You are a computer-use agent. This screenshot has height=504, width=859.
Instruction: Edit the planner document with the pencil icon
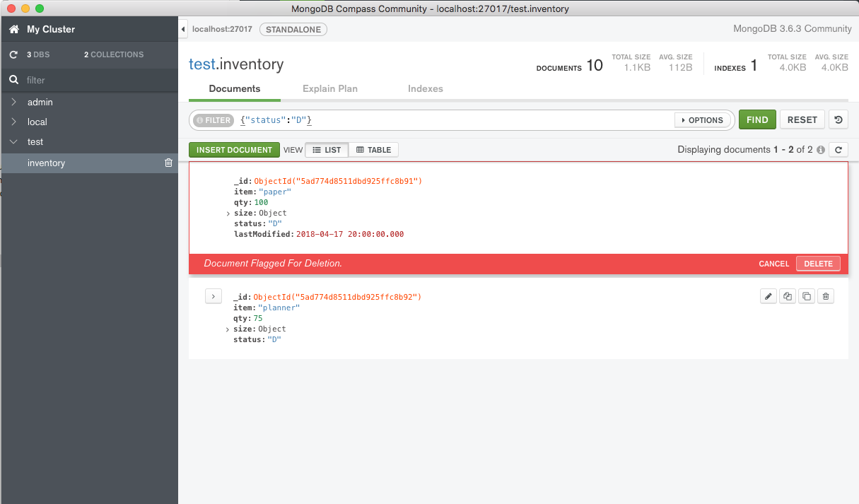click(x=769, y=295)
